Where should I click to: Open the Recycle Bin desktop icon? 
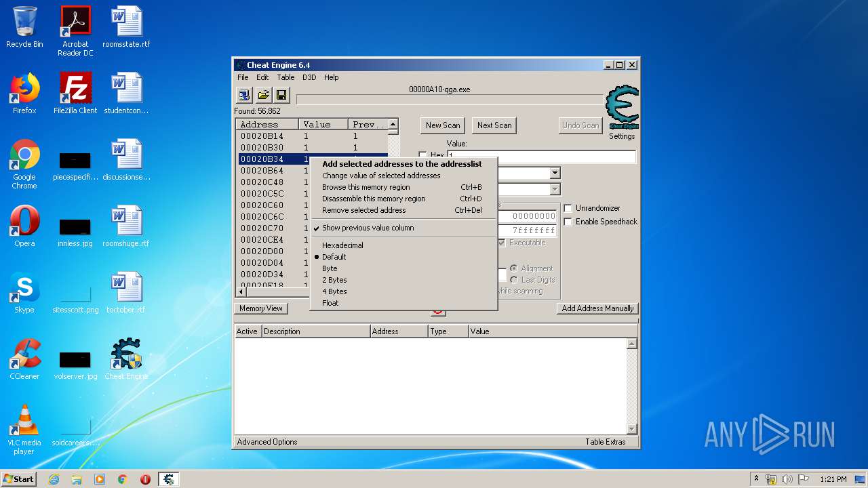pyautogui.click(x=24, y=27)
